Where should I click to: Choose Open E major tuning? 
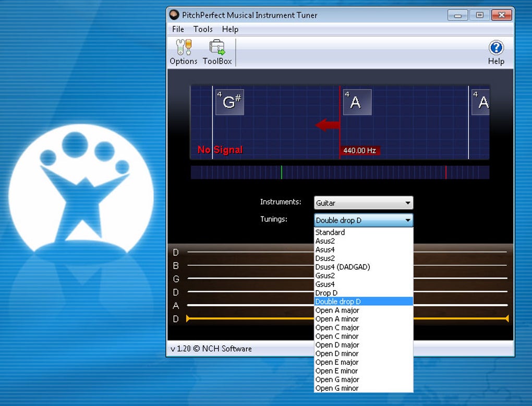(364, 362)
